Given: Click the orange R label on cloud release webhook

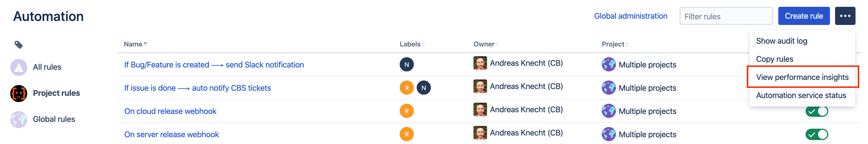Looking at the screenshot, I should [406, 111].
